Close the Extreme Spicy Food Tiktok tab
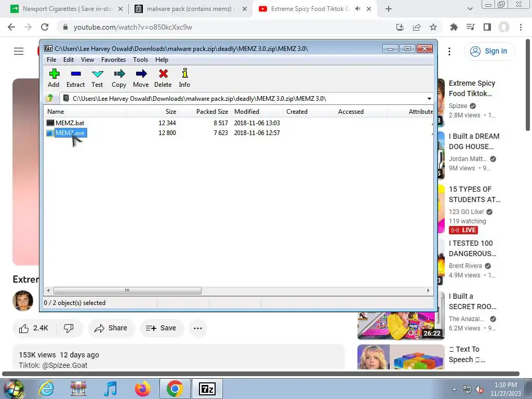 pos(369,9)
